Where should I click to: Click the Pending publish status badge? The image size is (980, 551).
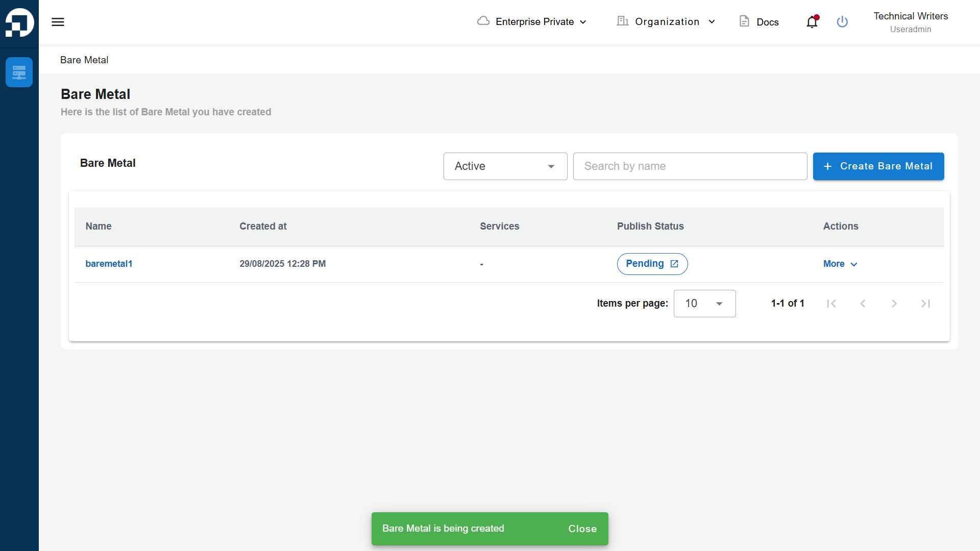click(x=652, y=264)
